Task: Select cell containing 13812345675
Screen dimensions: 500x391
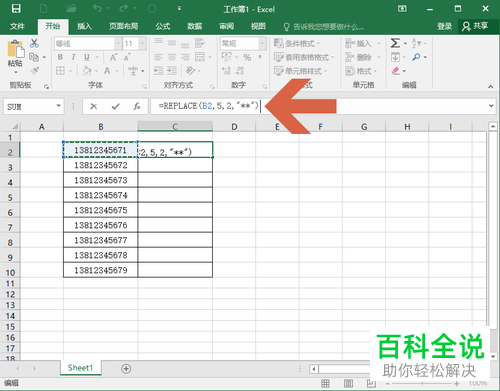Action: coord(100,210)
